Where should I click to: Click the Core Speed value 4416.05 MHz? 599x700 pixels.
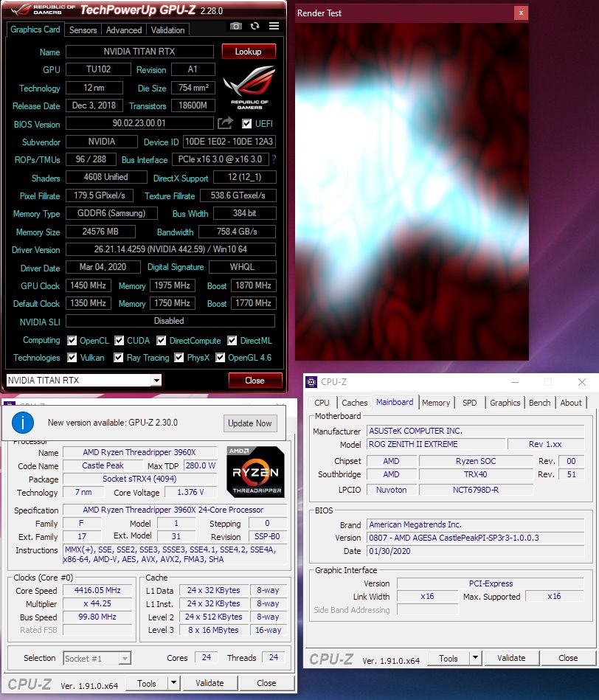click(97, 590)
